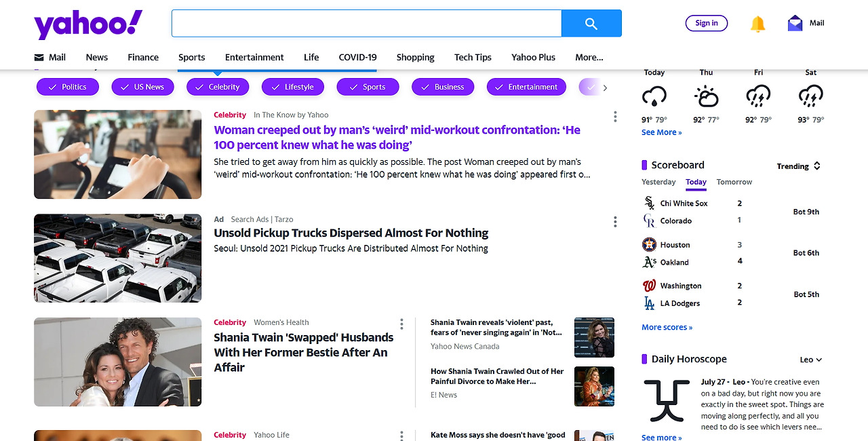The height and width of the screenshot is (441, 868).
Task: Open 'Shania Twain reveals violent past' story
Action: 496,327
